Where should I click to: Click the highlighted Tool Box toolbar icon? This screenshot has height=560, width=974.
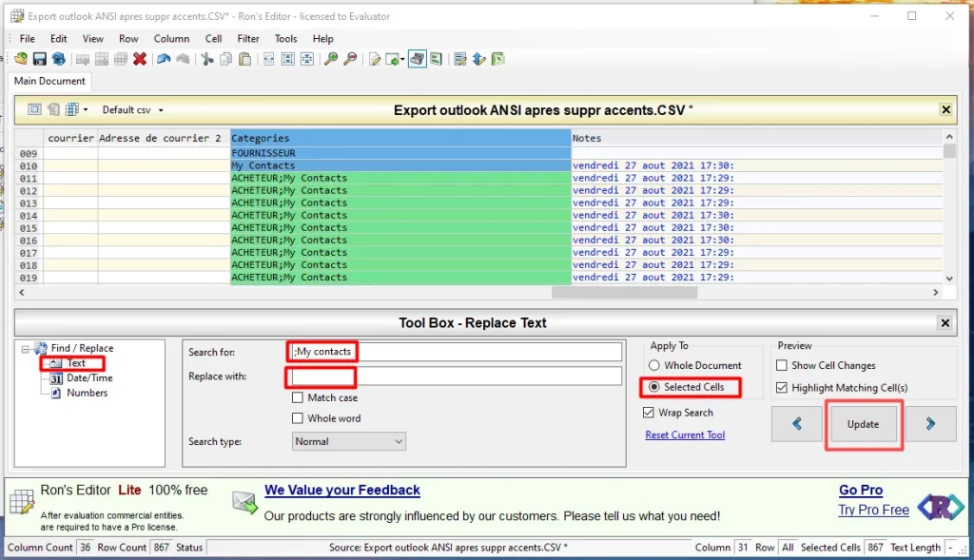point(418,59)
